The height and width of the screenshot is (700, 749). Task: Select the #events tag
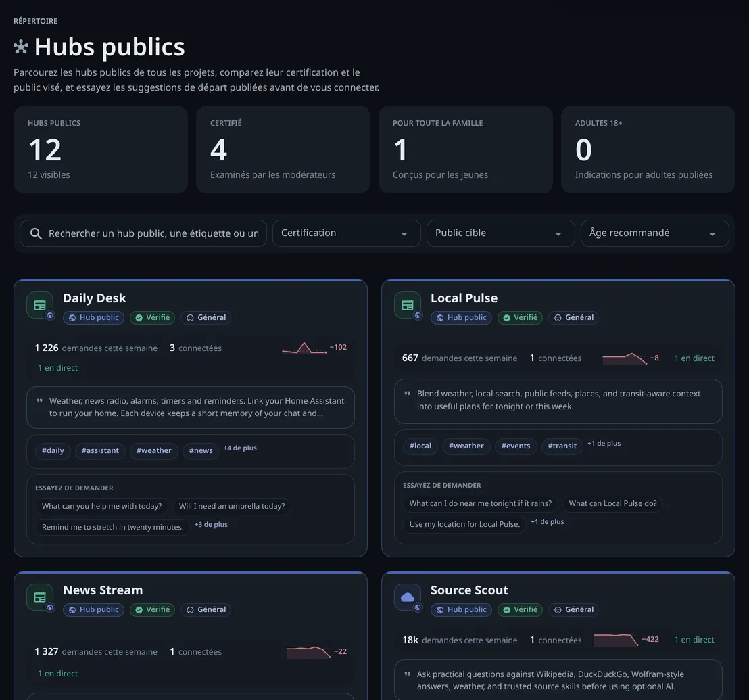(516, 446)
